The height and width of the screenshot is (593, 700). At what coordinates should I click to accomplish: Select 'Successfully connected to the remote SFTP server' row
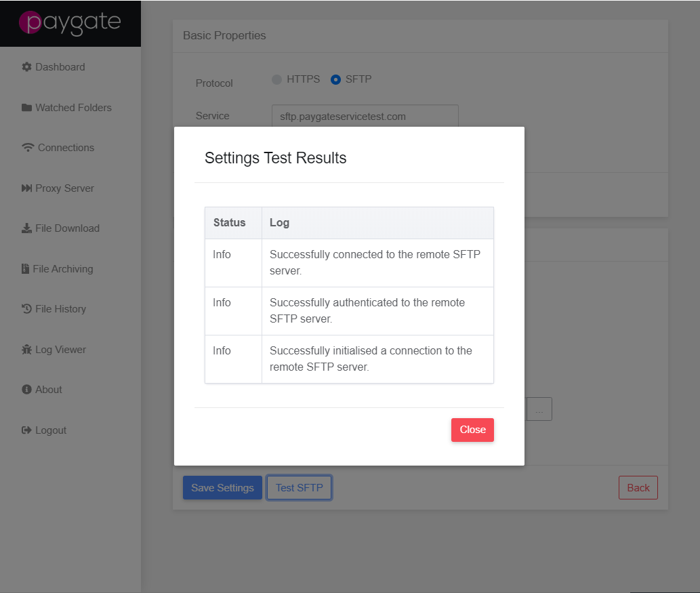[349, 263]
